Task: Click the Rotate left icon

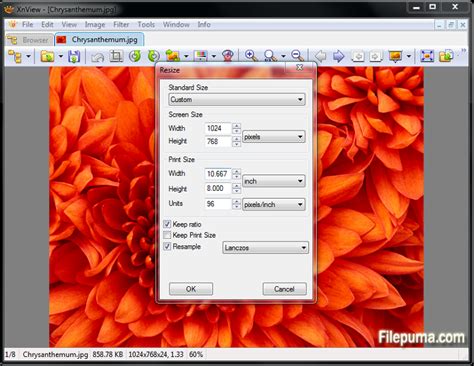Action: (x=135, y=56)
